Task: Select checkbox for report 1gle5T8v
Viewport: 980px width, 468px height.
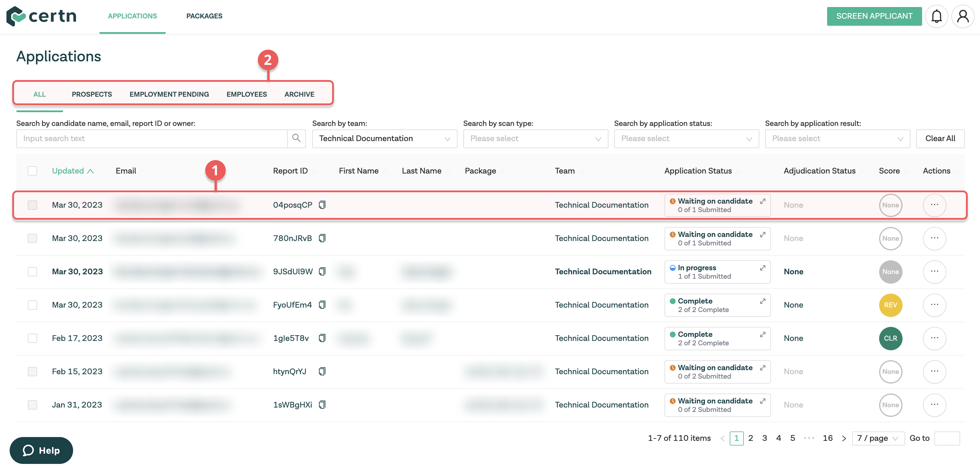Action: click(x=32, y=338)
